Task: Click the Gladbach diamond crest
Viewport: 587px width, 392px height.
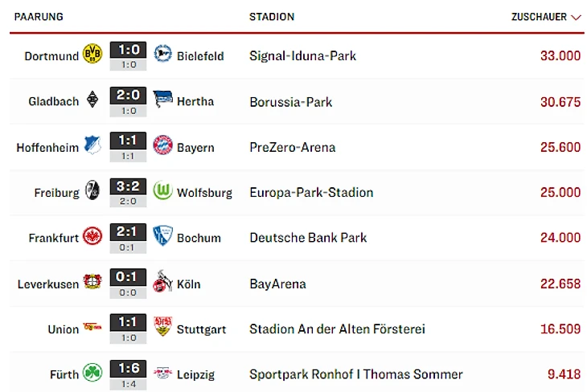Action: [x=93, y=100]
